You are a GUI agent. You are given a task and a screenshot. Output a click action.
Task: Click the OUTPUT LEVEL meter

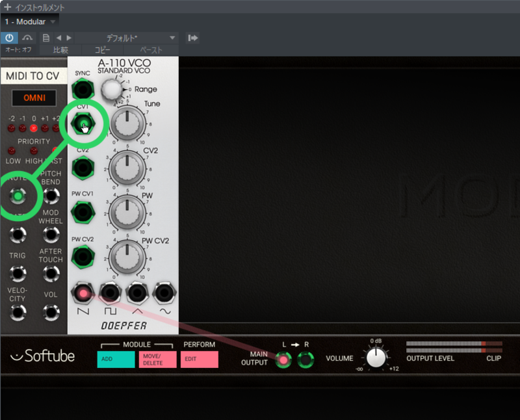(454, 347)
